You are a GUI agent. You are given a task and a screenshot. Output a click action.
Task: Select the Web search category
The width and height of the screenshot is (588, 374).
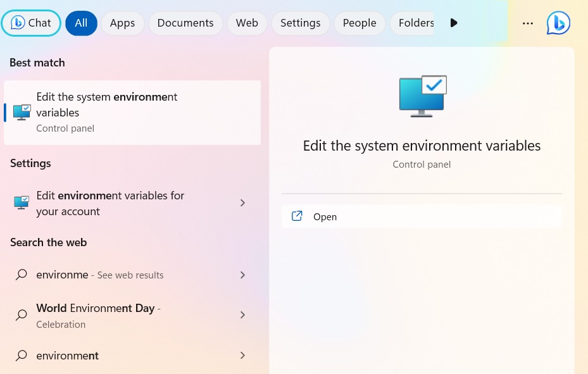click(x=247, y=23)
